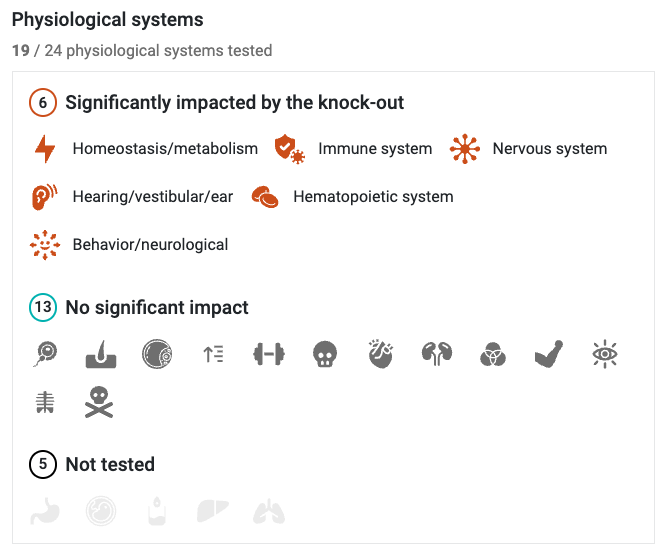
Task: Select the vision/eye icon
Action: (x=604, y=354)
